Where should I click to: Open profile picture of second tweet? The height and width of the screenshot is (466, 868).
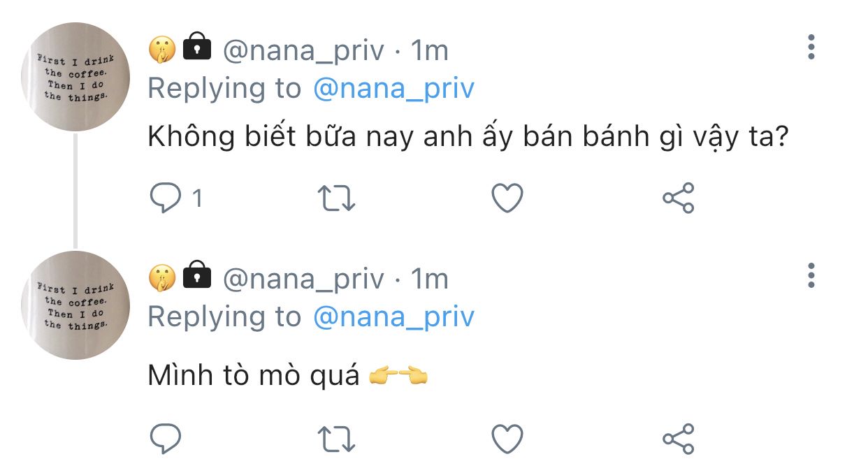[x=75, y=305]
